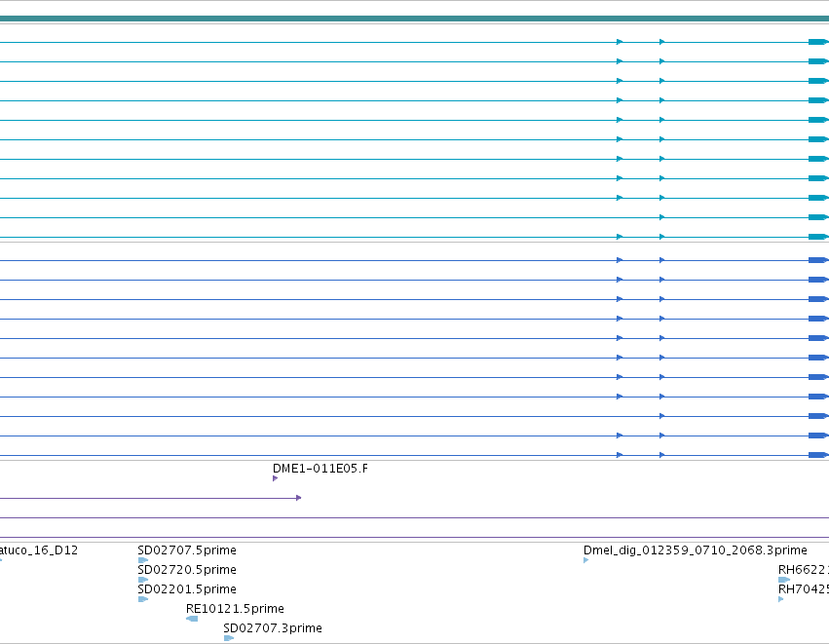This screenshot has width=829, height=644.
Task: Select the atuco_16_D12 label
Action: [x=39, y=550]
